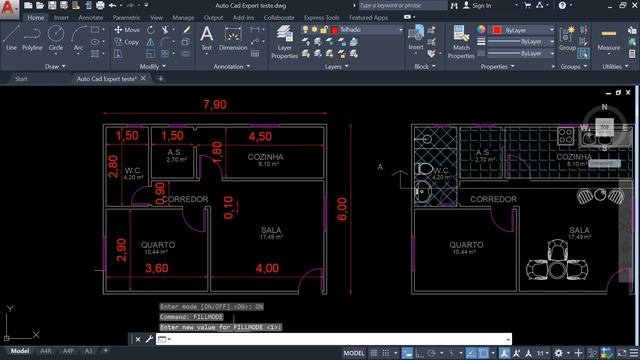Viewport: 640px width, 360px height.
Task: Toggle object snap tracking in status bar
Action: click(471, 353)
